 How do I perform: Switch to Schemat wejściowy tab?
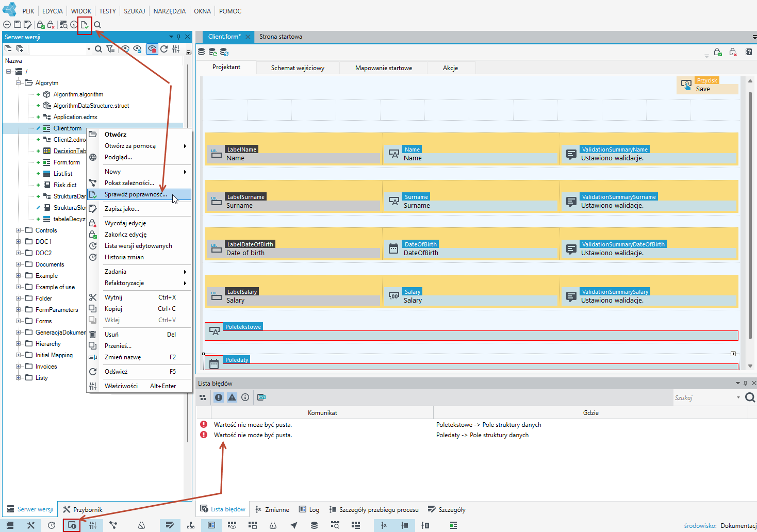coord(298,68)
